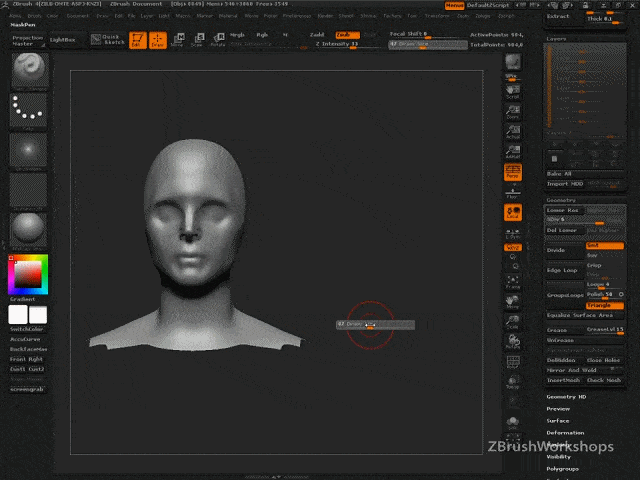Image resolution: width=640 pixels, height=480 pixels.
Task: Open the Material menu
Action: [228, 16]
